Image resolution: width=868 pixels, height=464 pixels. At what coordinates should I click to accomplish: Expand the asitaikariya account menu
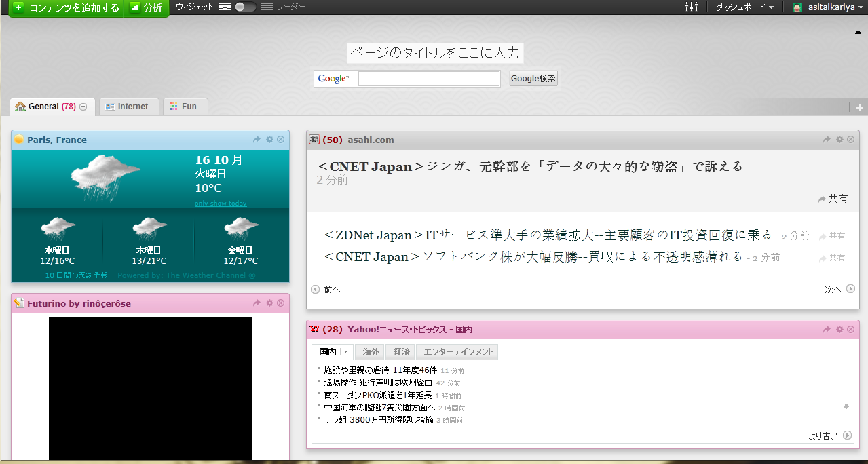[830, 7]
